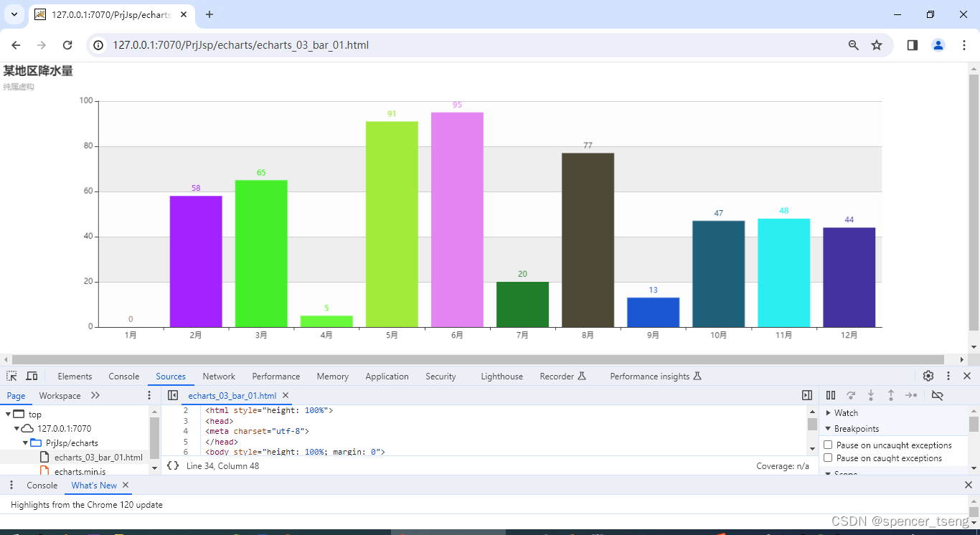The width and height of the screenshot is (980, 535).
Task: Select the inspect element picker tool
Action: point(11,376)
